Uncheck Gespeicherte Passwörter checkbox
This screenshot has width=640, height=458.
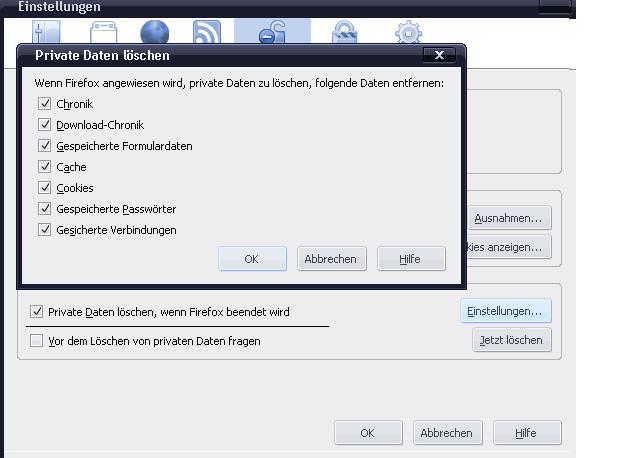tap(44, 209)
